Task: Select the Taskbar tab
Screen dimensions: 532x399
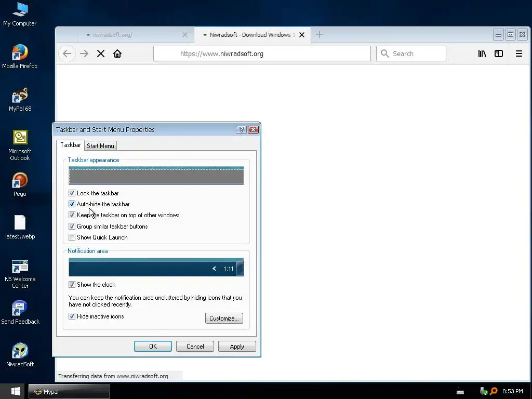Action: tap(71, 145)
